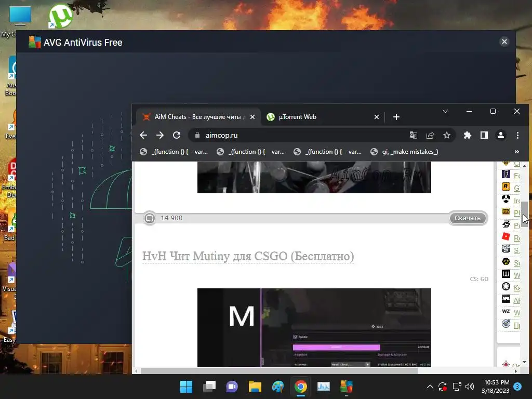
Task: Open the notification badge showing 3
Action: (x=517, y=387)
